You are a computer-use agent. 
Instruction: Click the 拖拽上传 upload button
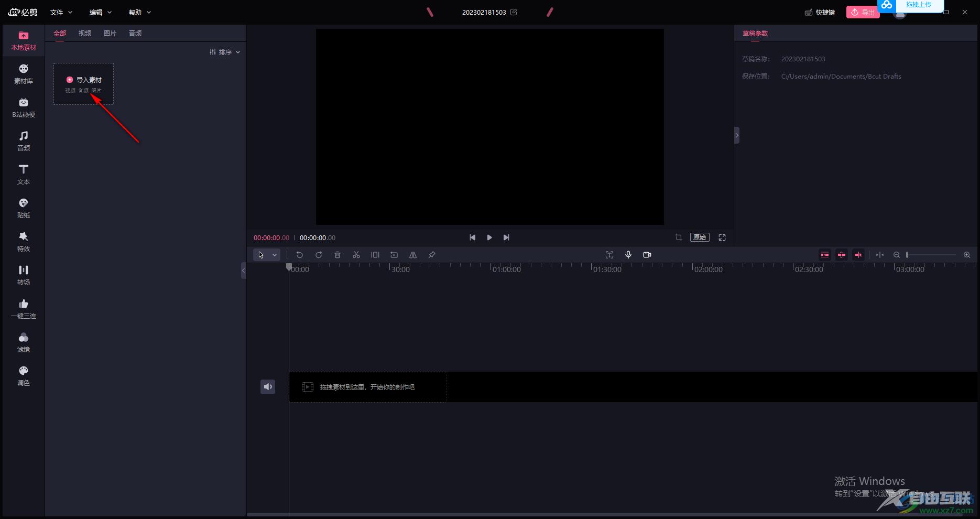911,5
